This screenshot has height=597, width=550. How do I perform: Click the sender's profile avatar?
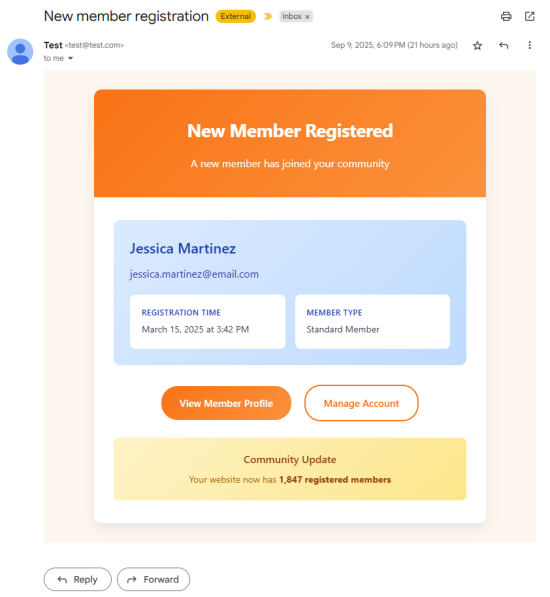click(20, 51)
